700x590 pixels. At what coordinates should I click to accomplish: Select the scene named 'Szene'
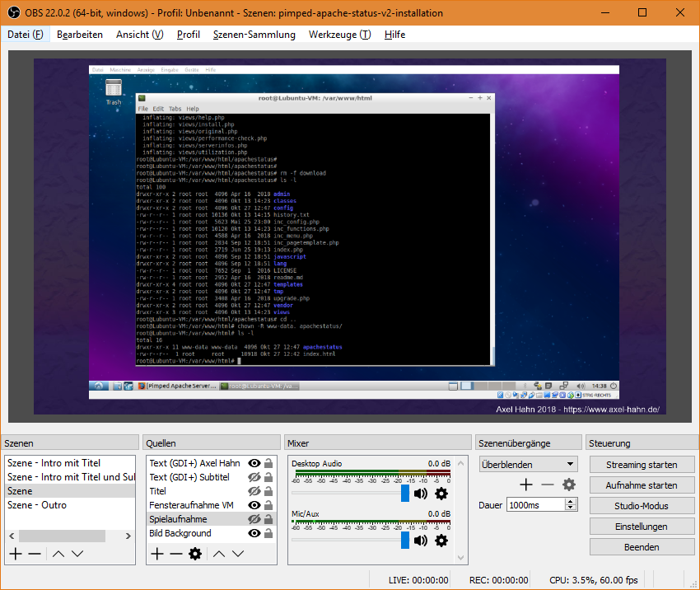[x=70, y=491]
